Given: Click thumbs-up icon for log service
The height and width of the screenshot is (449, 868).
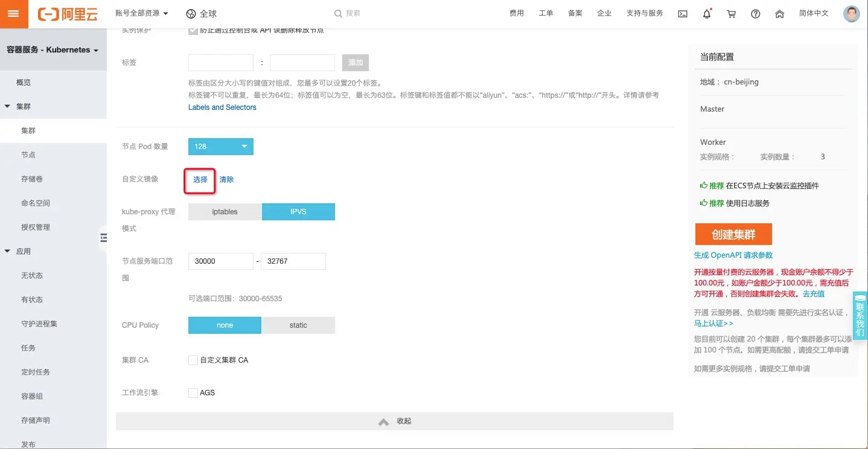Looking at the screenshot, I should [704, 203].
